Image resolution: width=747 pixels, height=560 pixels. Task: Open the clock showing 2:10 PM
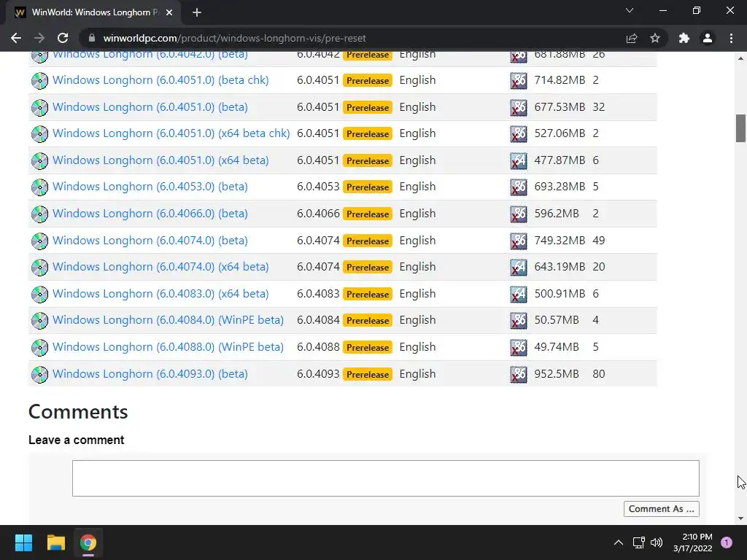click(x=693, y=542)
